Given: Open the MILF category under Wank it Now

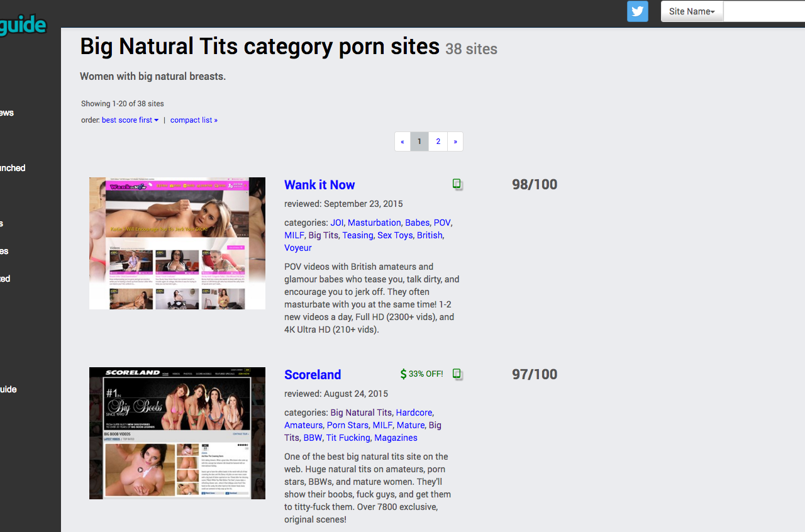Looking at the screenshot, I should click(x=294, y=235).
